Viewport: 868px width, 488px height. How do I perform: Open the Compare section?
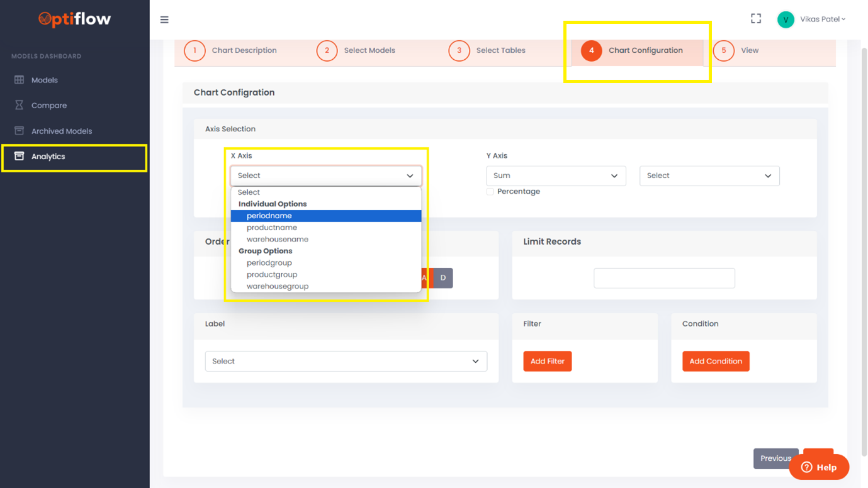coord(49,105)
